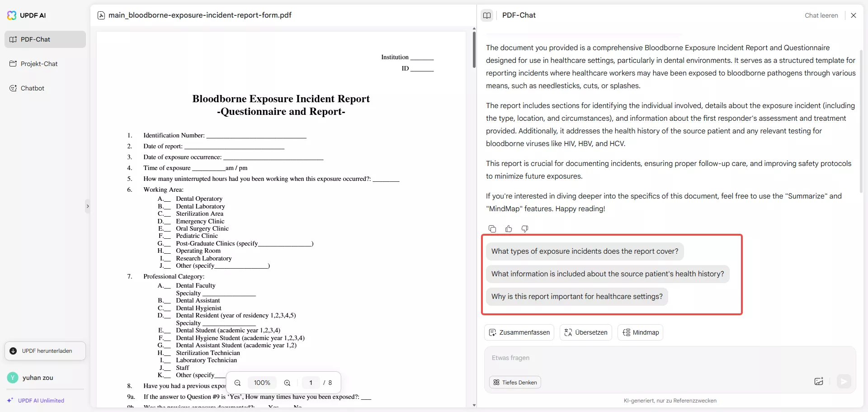The height and width of the screenshot is (412, 868).
Task: Click the Zusammenfassen summarize button
Action: tap(519, 332)
